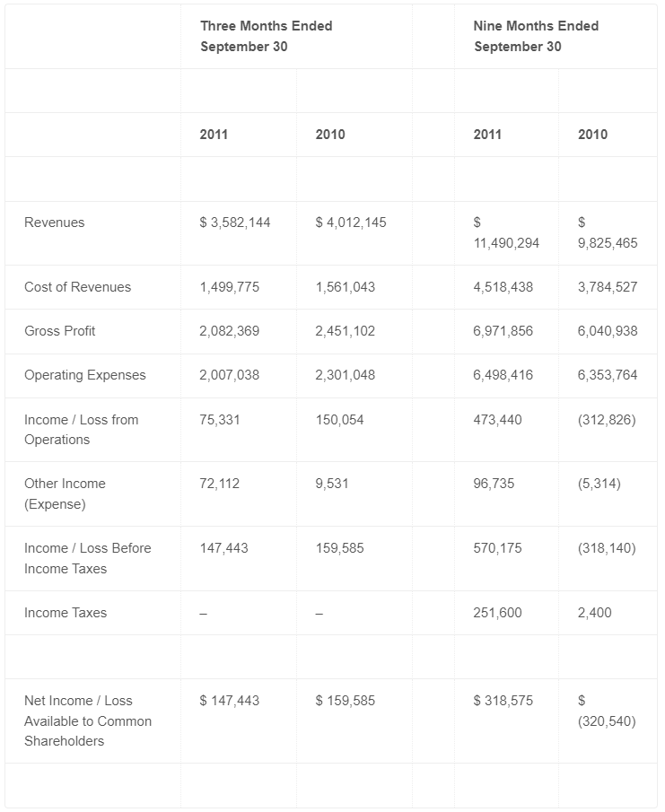Select the Cost of Revenues label
Image resolution: width=665 pixels, height=812 pixels.
[78, 287]
